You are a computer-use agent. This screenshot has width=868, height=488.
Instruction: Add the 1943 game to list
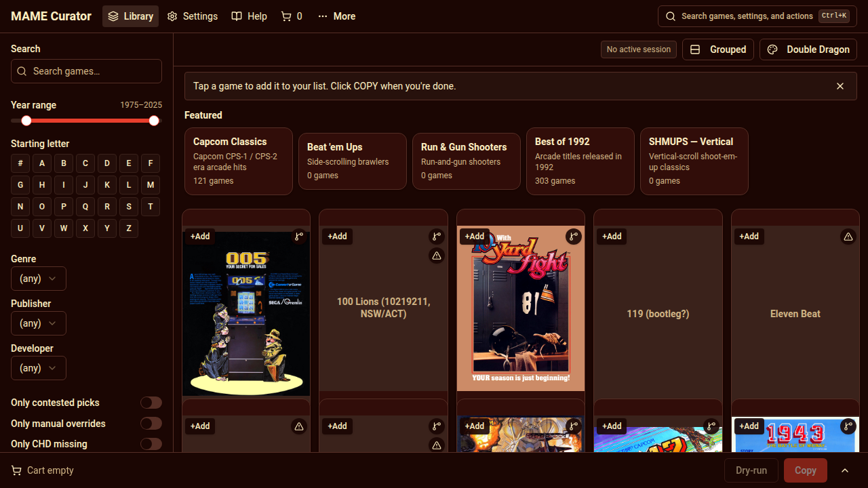[x=749, y=426]
